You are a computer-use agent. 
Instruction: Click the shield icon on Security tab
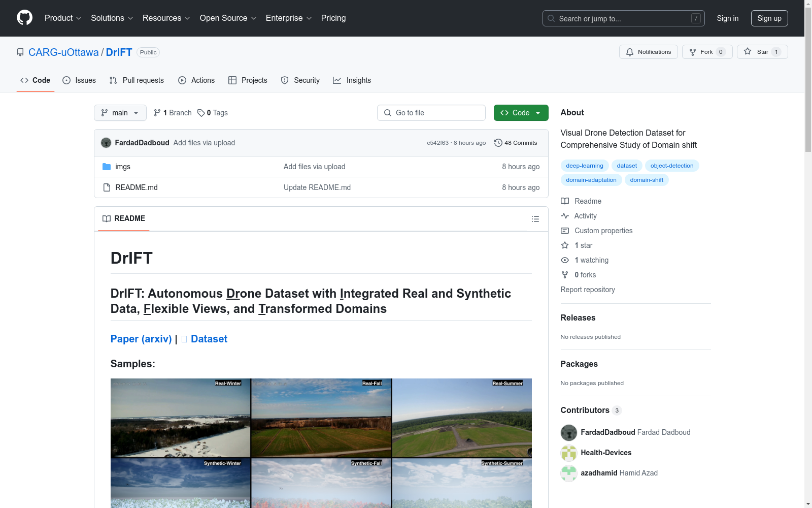coord(285,80)
